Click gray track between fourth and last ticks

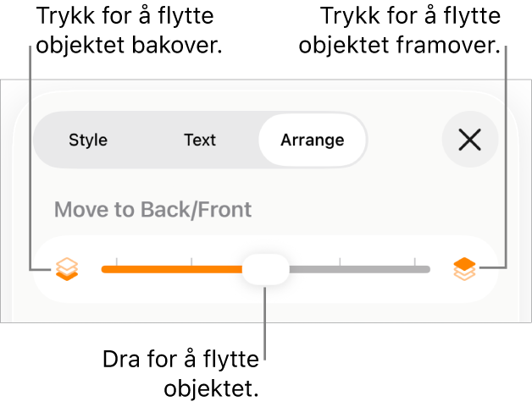377,270
